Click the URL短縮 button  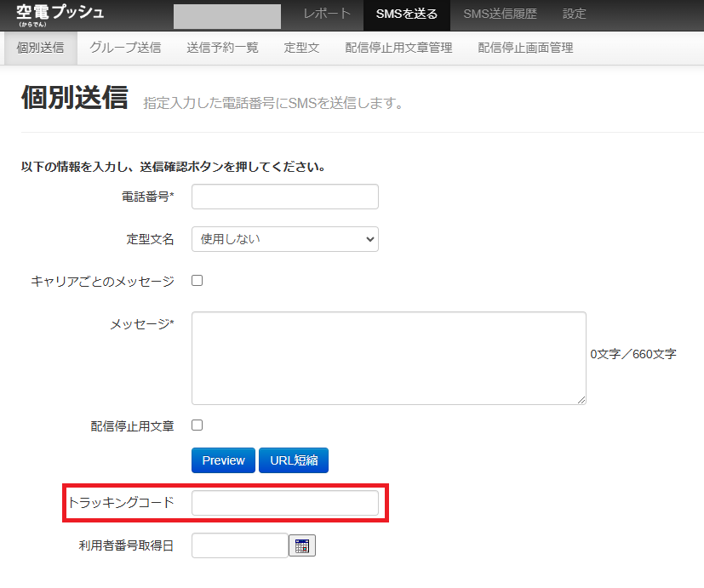[x=294, y=460]
